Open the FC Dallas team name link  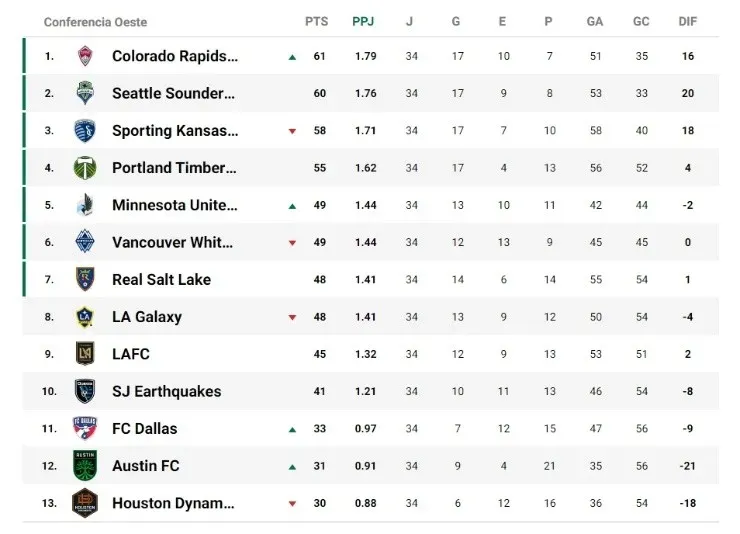pyautogui.click(x=144, y=429)
